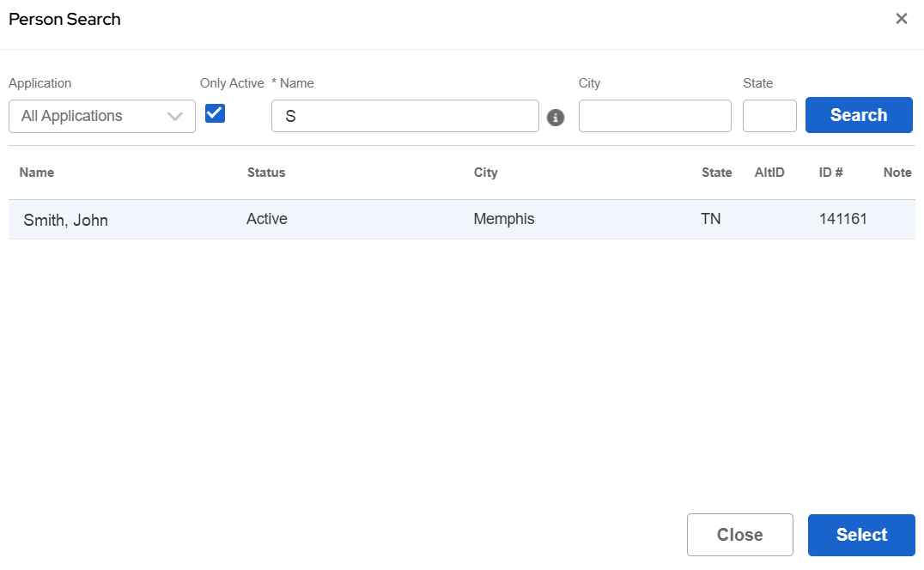Open the All Applications dropdown
Viewport: 924px width, 570px height.
[x=102, y=116]
